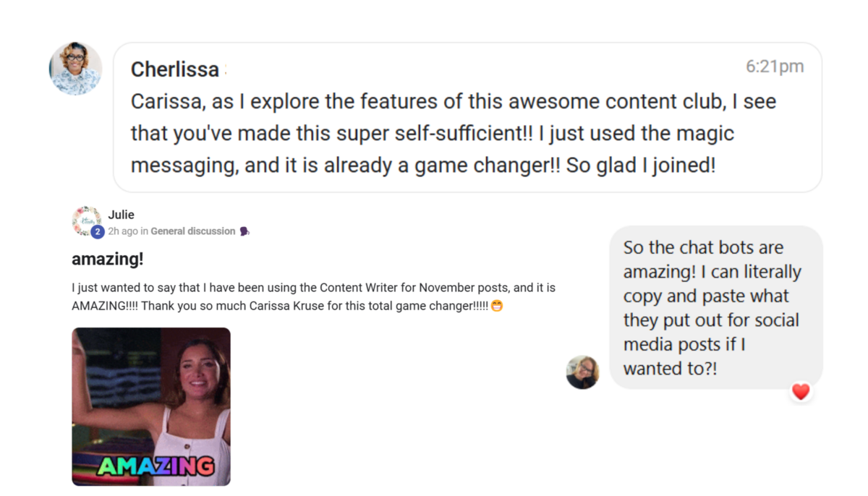This screenshot has width=868, height=496.
Task: Click Julie's floral profile avatar
Action: coord(86,219)
